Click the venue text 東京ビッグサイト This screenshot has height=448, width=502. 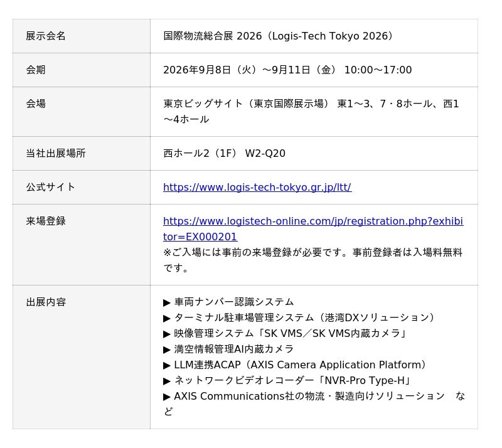click(x=203, y=104)
